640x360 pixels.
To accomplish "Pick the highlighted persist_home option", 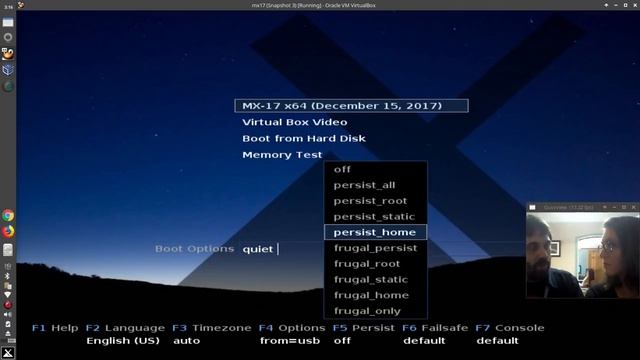I will [x=376, y=232].
